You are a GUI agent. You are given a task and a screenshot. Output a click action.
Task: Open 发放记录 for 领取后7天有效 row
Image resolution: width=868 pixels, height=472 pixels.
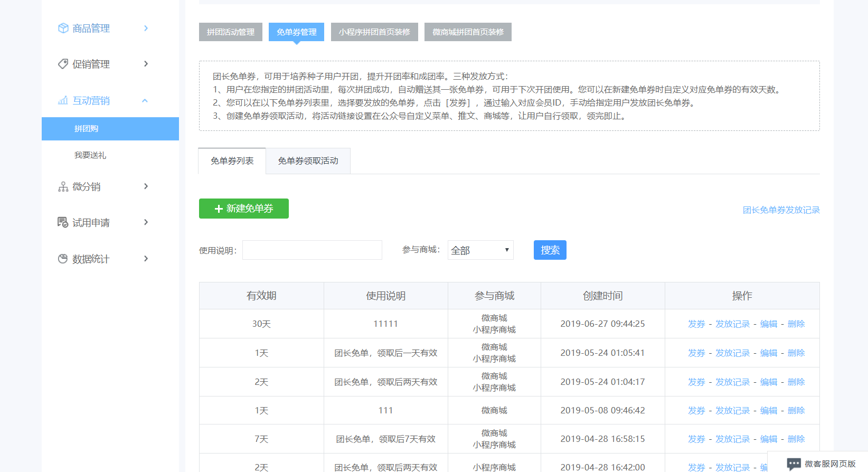732,439
